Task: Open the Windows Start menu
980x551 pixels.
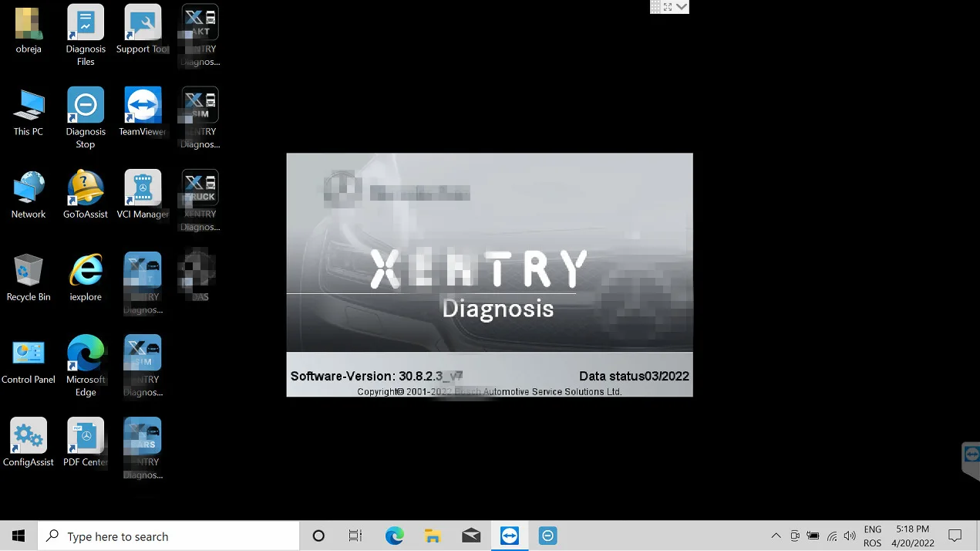Action: 19,536
